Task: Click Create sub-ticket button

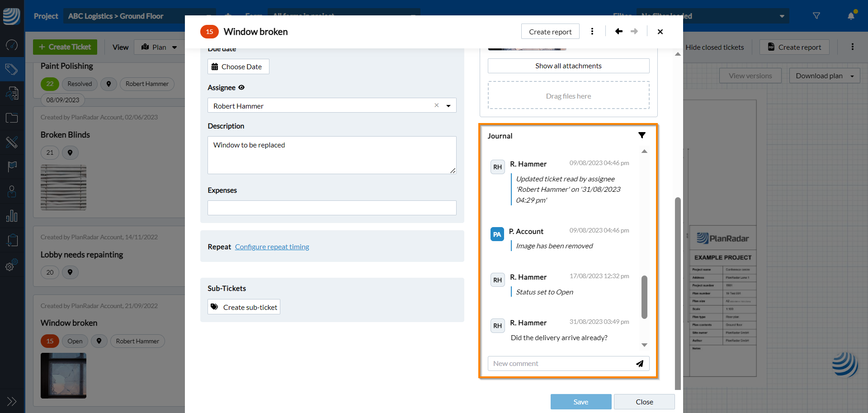Action: [x=244, y=307]
